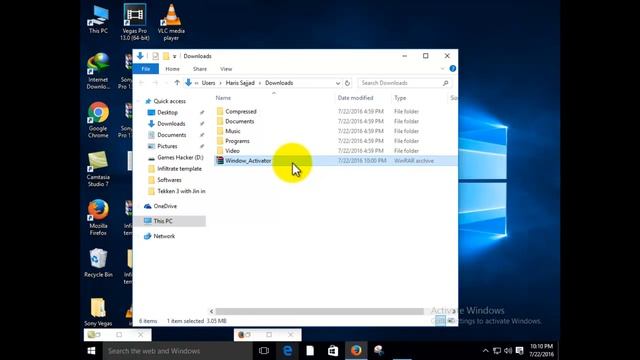Select Games Hacker (D:) drive
Viewport: 640px width, 360px height.
click(180, 158)
